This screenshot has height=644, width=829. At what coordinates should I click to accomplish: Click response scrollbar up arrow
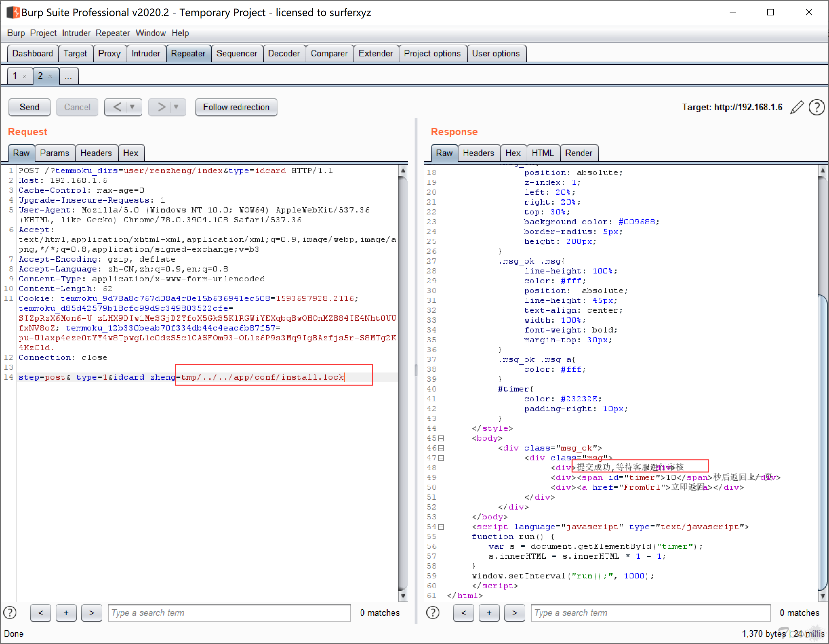click(822, 171)
